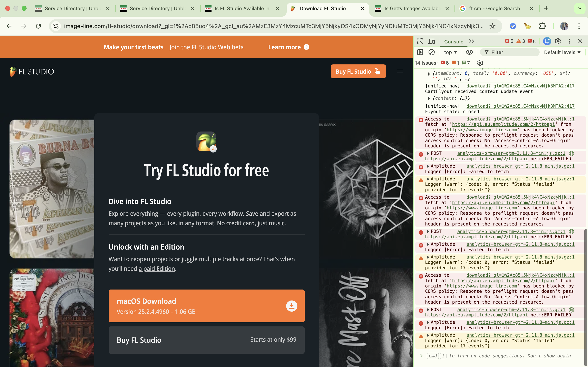This screenshot has width=588, height=367.
Task: Click the macOS Download button
Action: tap(206, 306)
